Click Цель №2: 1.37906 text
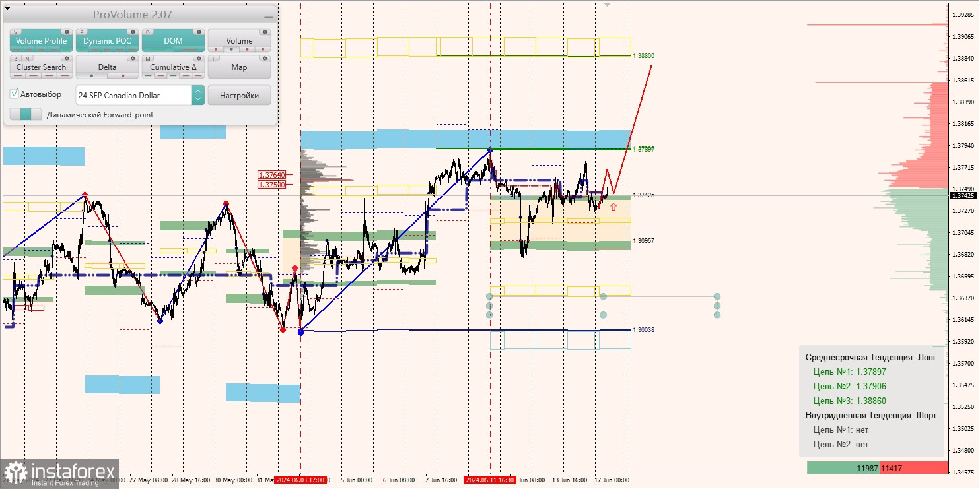Viewport: 980px width, 489px height. point(850,386)
